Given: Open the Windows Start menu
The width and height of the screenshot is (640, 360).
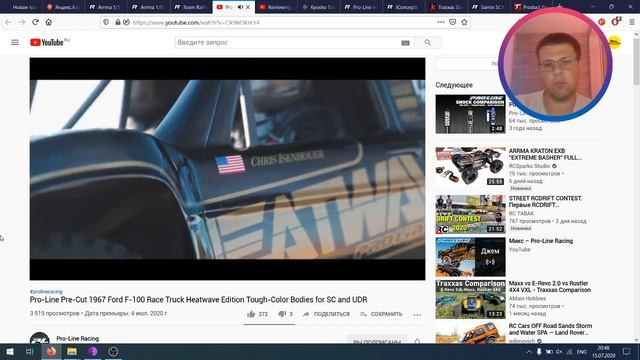Looking at the screenshot, I should pyautogui.click(x=10, y=351).
